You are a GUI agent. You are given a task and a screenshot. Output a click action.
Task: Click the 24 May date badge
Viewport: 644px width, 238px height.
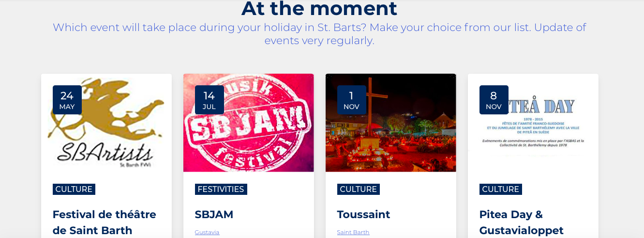pyautogui.click(x=67, y=100)
